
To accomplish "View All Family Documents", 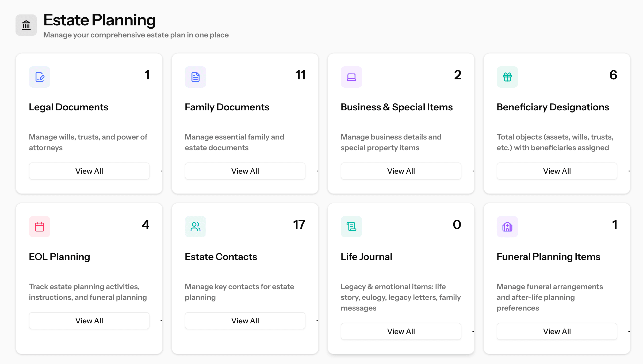I will (245, 171).
